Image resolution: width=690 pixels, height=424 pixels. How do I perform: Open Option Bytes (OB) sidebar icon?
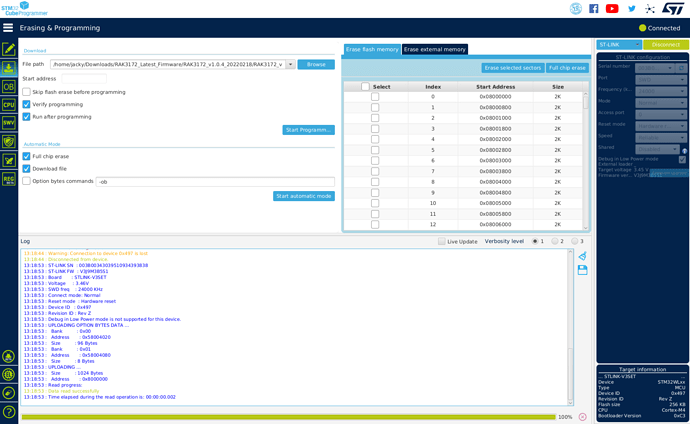point(8,87)
